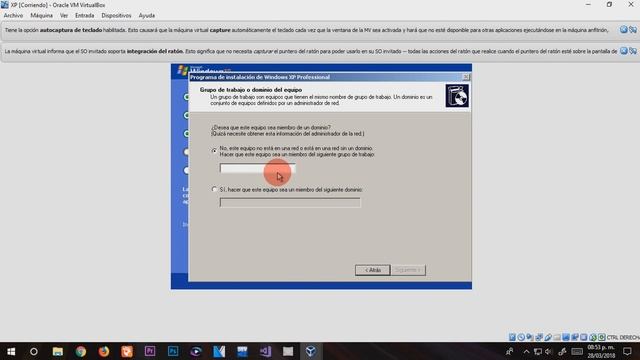Click the 'CTRL DERECHA' host key label

623,337
